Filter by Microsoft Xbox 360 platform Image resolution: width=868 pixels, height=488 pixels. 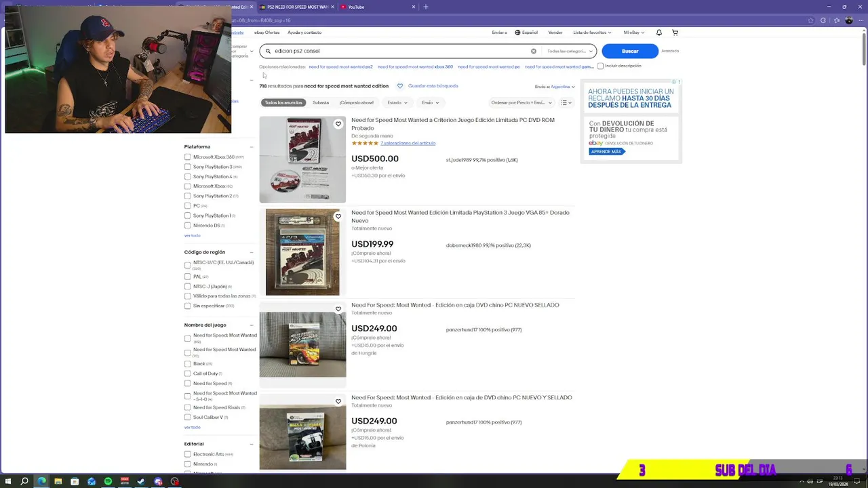(x=188, y=157)
